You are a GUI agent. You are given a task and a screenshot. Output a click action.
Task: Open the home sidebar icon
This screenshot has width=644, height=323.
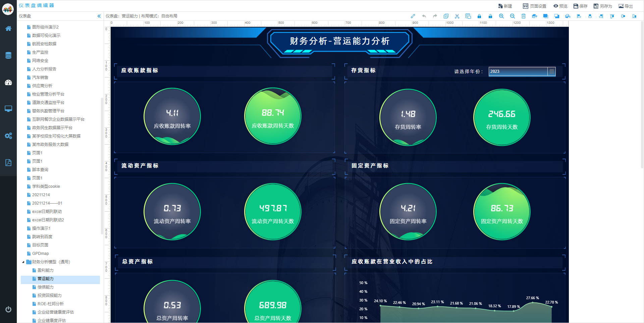8,29
